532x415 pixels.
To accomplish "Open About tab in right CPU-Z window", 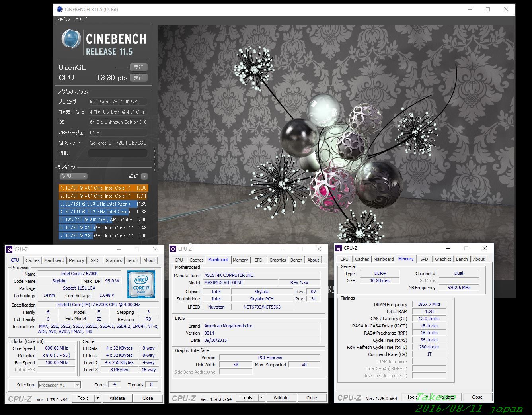I will (x=479, y=259).
